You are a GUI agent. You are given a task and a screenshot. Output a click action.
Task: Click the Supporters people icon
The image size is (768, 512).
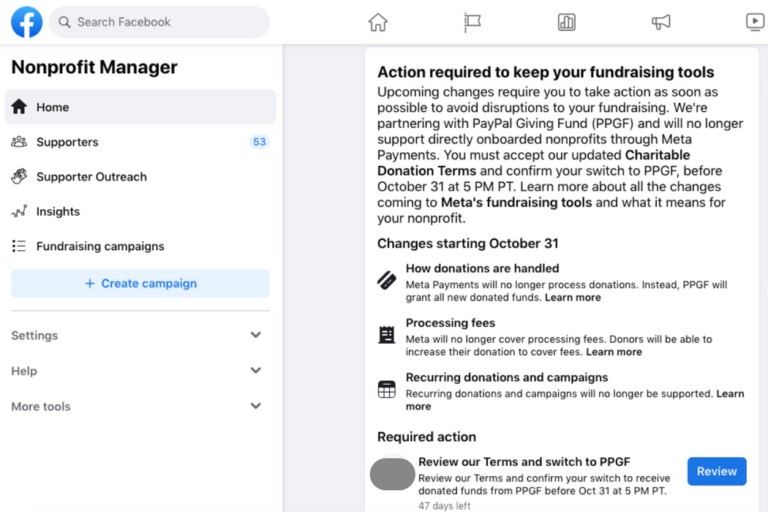coord(19,142)
